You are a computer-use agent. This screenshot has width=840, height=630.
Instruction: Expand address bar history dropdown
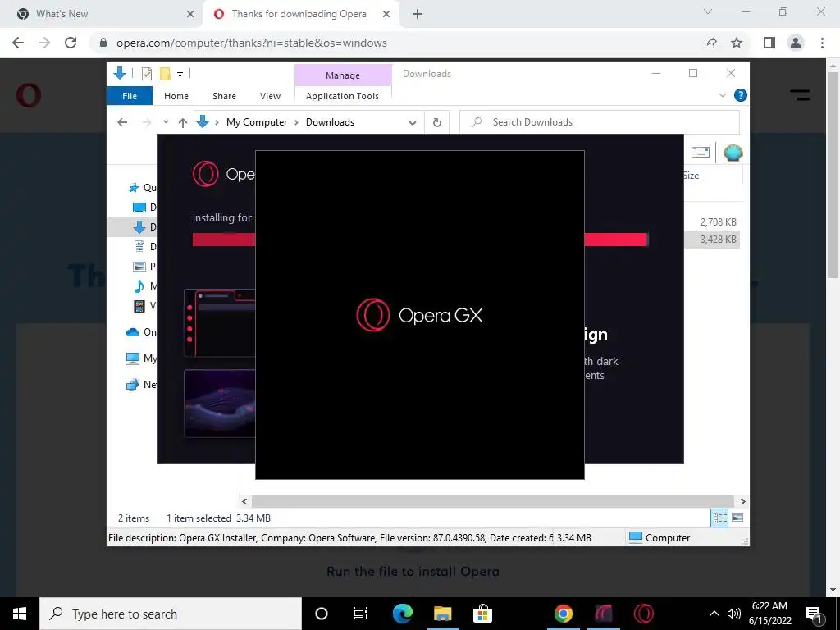tap(413, 123)
